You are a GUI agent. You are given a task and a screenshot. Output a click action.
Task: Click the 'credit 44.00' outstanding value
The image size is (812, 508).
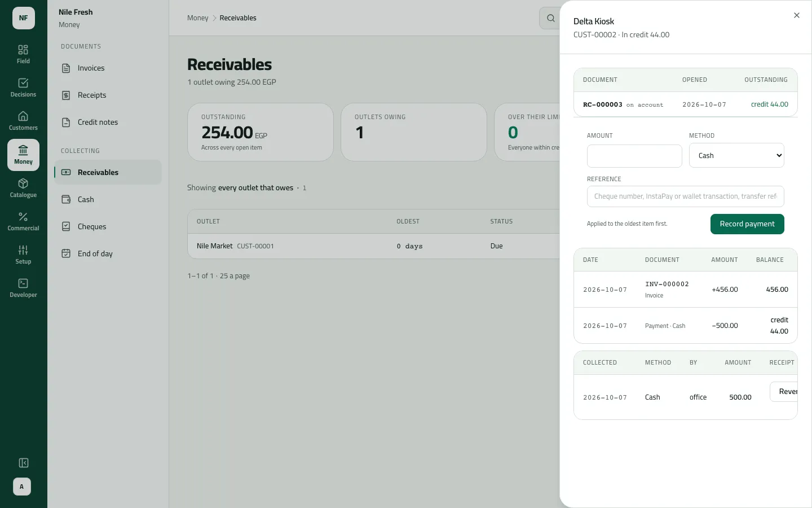(x=770, y=104)
